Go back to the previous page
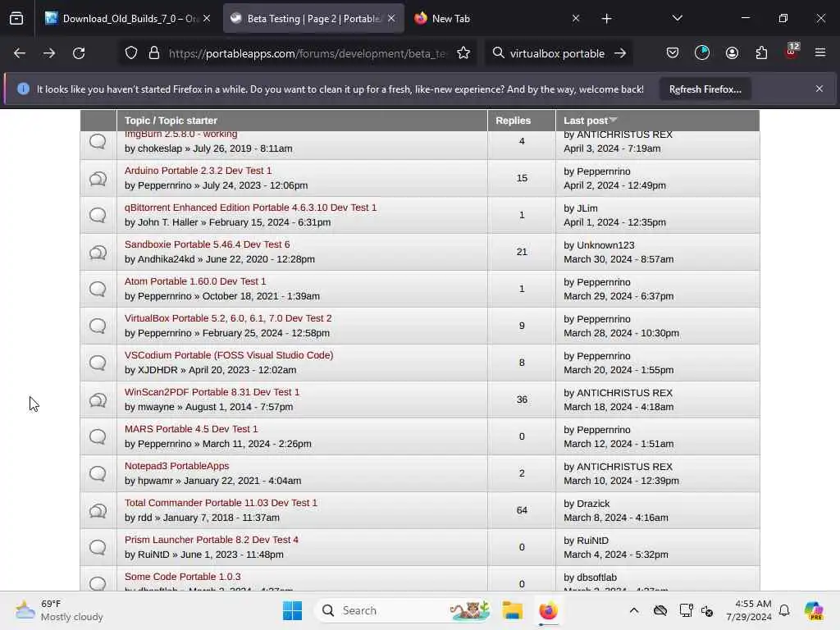This screenshot has height=630, width=840. [x=20, y=53]
